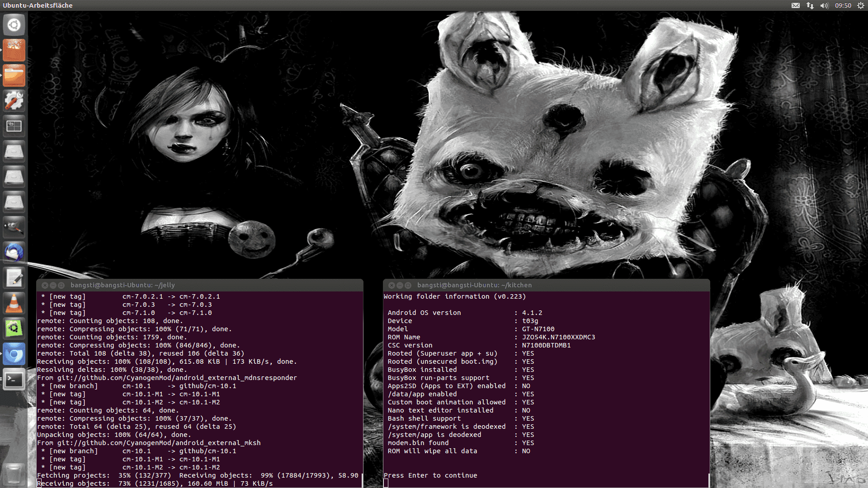Minimize the ~/kitchen terminal window
The width and height of the screenshot is (868, 488).
[x=400, y=285]
